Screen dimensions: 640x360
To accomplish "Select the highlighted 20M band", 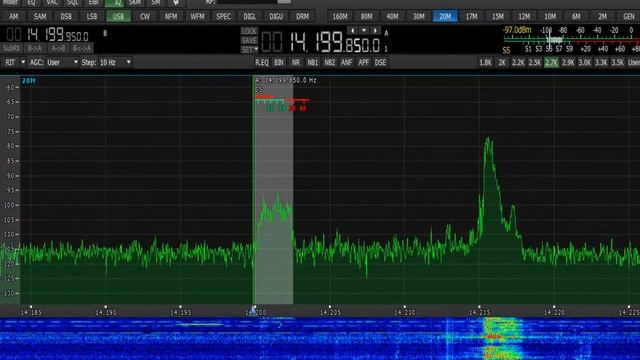I will tap(445, 17).
